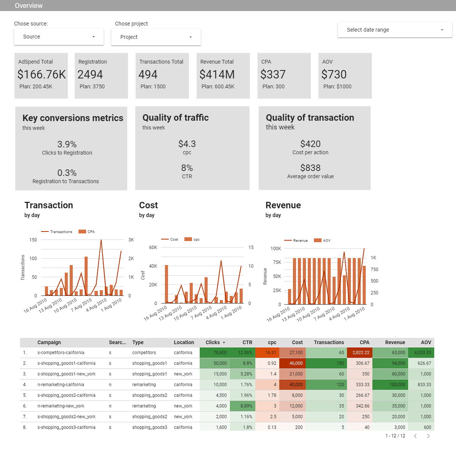Sort table by AOV column header

coord(426,342)
